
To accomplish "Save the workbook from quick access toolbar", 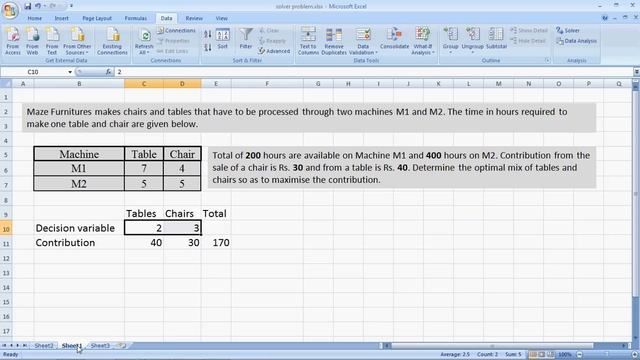I will point(27,6).
